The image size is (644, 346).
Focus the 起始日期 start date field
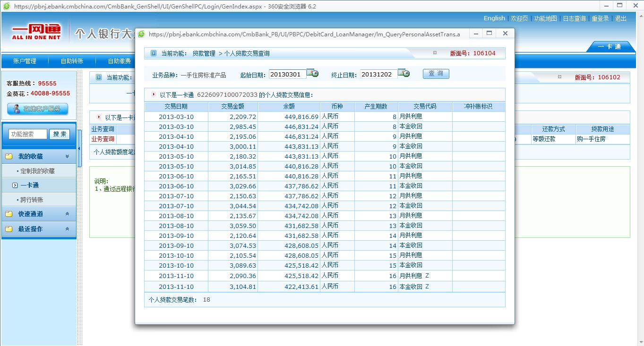click(286, 74)
